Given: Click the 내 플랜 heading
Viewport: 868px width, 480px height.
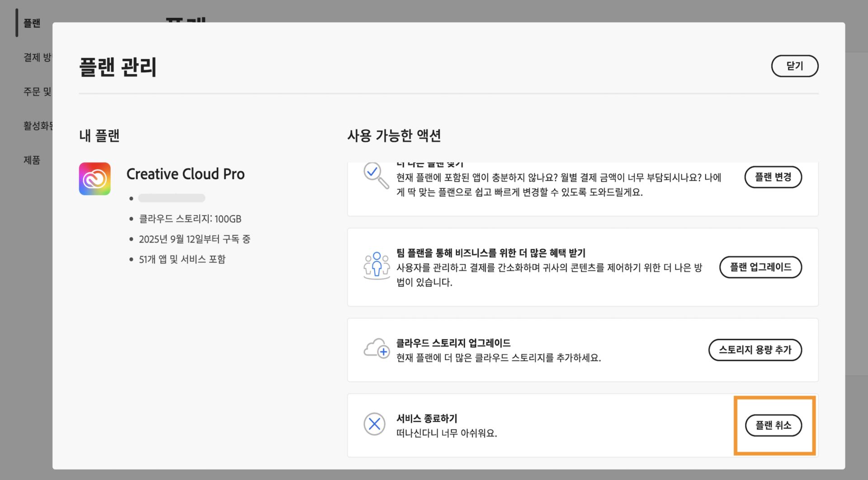Looking at the screenshot, I should pyautogui.click(x=99, y=135).
